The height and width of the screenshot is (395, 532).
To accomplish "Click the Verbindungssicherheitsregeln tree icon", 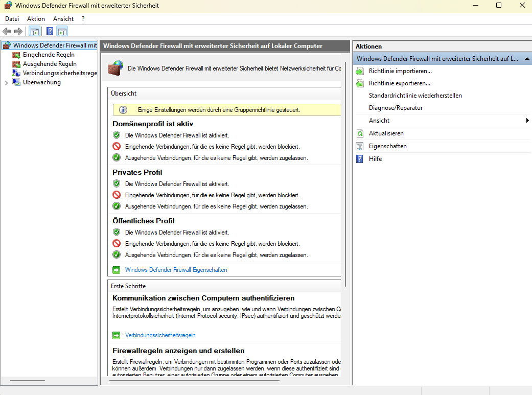I will click(x=16, y=73).
